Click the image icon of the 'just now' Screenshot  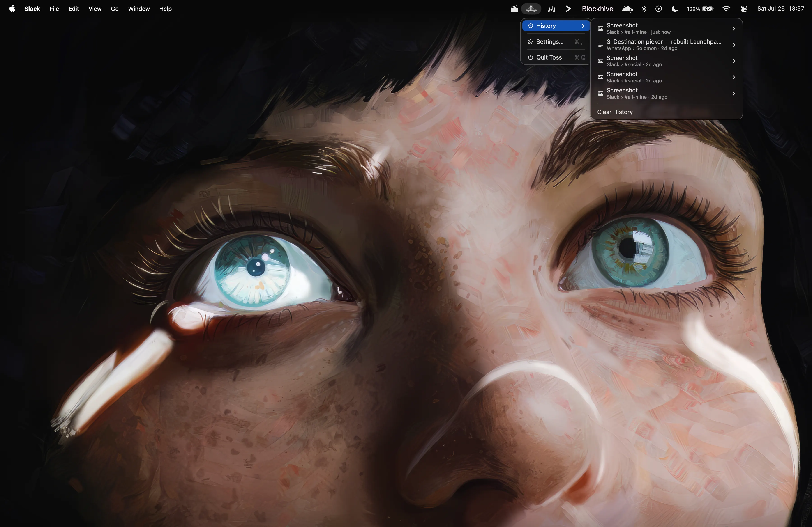(x=600, y=29)
